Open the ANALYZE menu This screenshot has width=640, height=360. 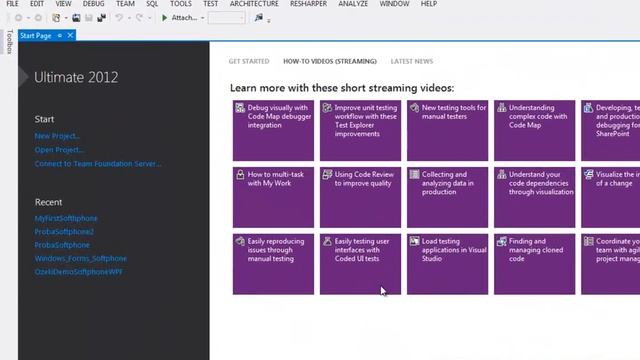point(353,4)
